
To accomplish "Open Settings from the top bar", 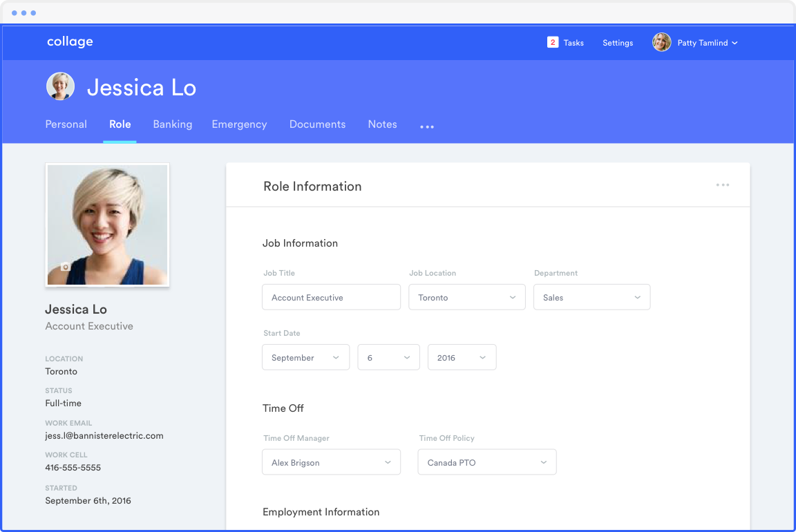I will tap(618, 43).
